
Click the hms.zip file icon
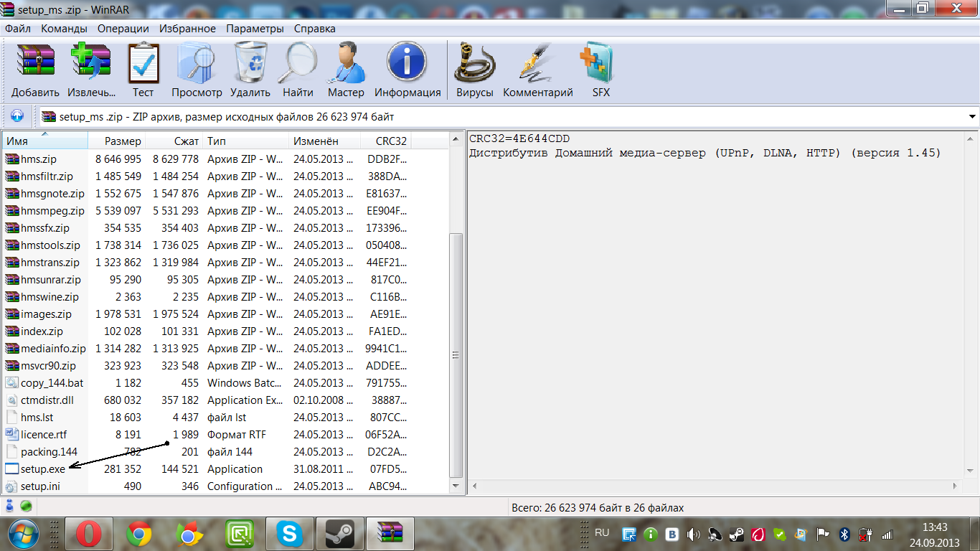click(11, 159)
